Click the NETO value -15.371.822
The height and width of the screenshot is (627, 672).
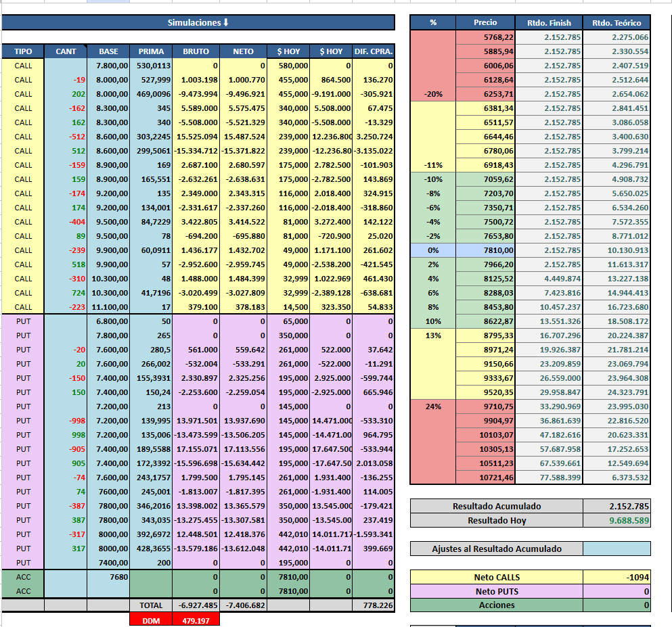[x=243, y=151]
